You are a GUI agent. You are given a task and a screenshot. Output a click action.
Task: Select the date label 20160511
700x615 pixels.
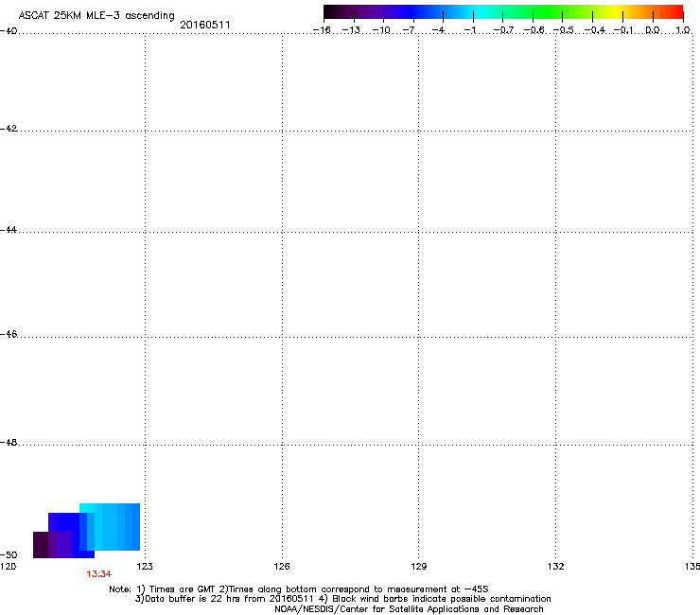tap(205, 25)
